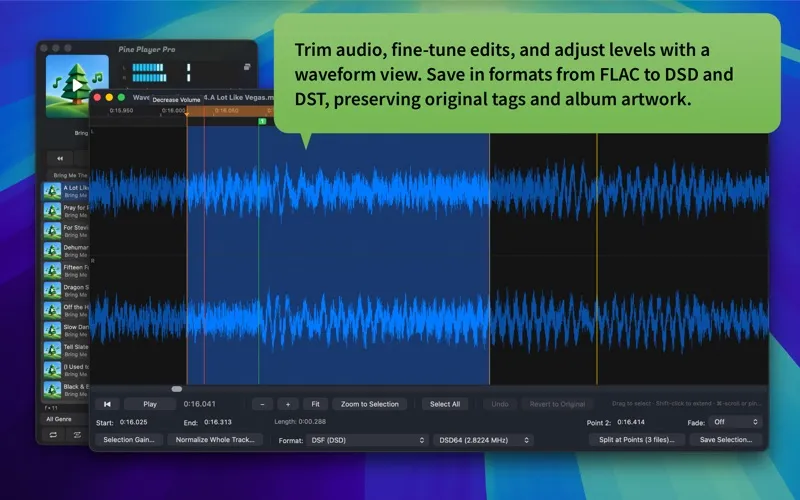Select the 'Fifteen' track in the playlist
Viewport: 800px width, 500px height.
[65, 271]
